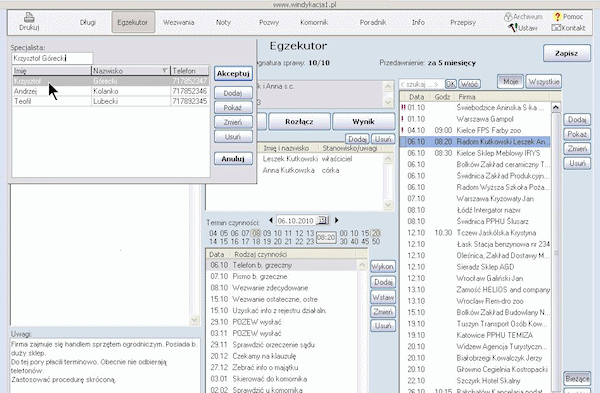
Task: Click Zmień right of company list
Action: click(x=577, y=149)
